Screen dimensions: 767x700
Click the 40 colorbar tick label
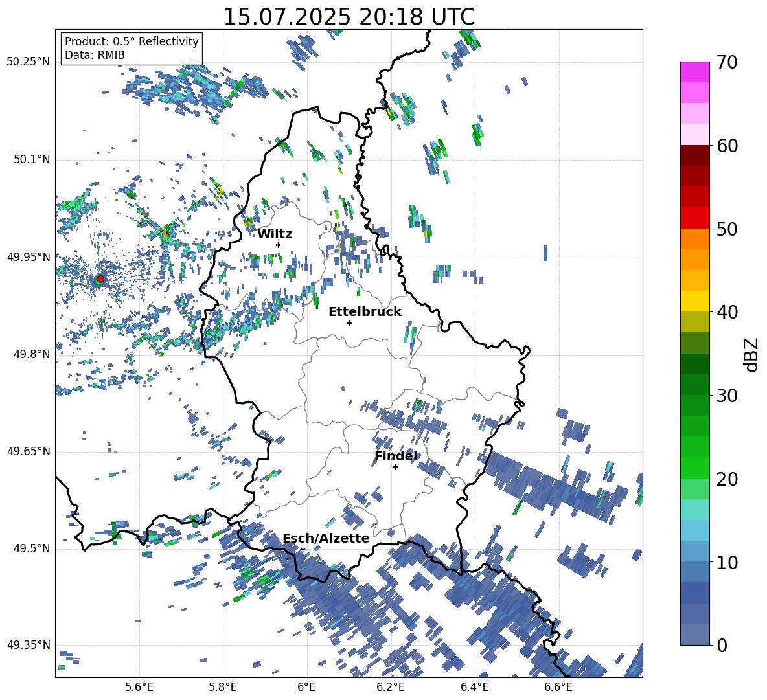coord(726,312)
